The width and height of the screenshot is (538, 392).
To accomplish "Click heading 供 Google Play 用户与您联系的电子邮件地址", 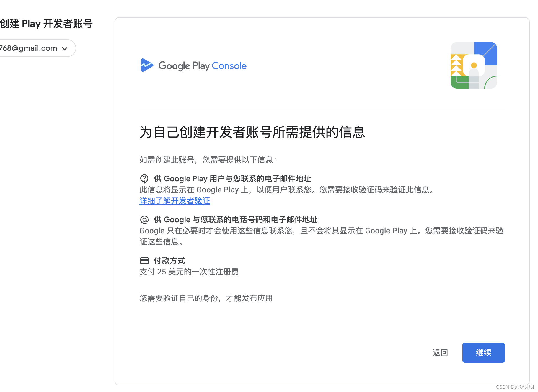I will 232,179.
